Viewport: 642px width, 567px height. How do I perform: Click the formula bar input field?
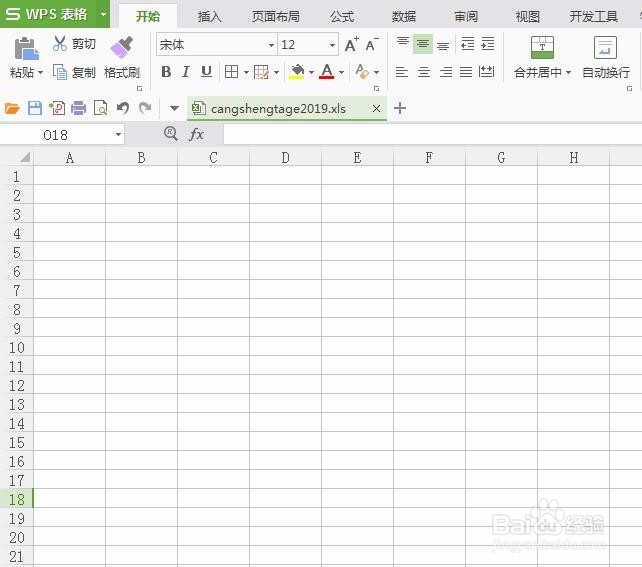point(432,135)
